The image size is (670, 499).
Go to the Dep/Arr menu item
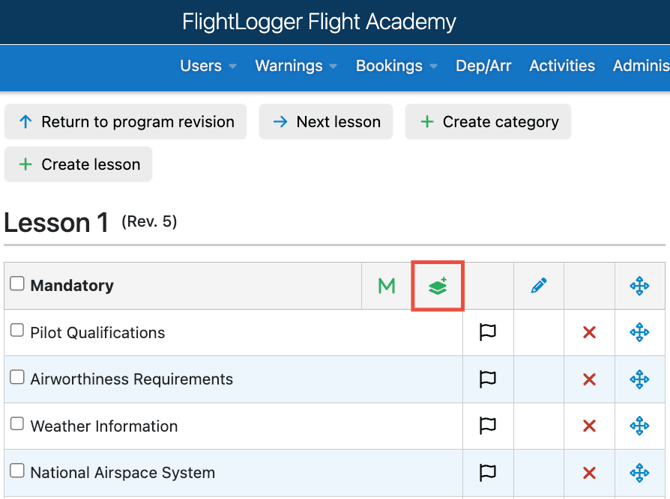[x=483, y=66]
